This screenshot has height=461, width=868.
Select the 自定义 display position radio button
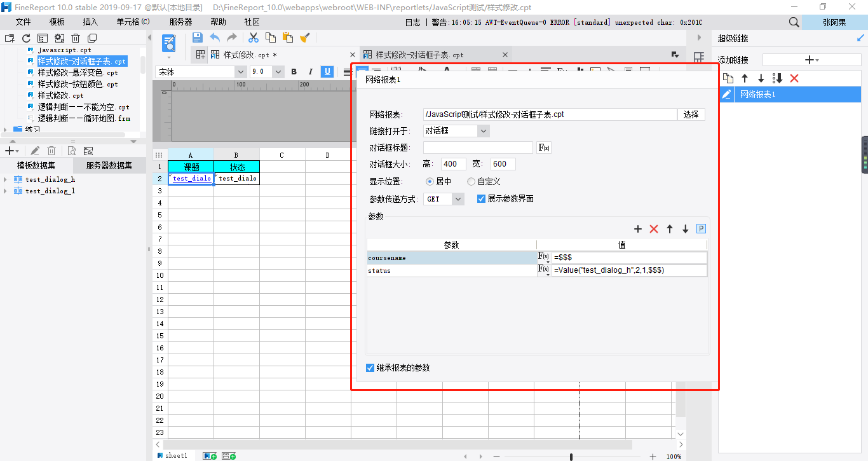(471, 182)
